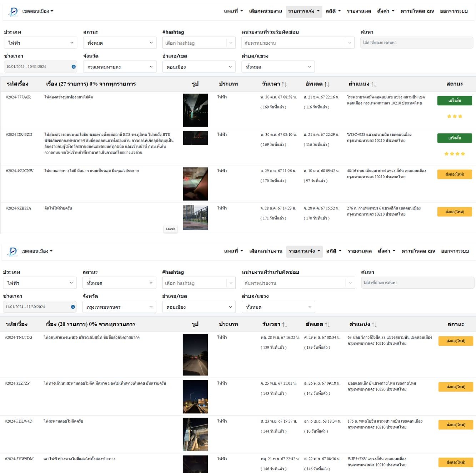Click รายงานผล in the November view header
476x473 pixels.
360,251
